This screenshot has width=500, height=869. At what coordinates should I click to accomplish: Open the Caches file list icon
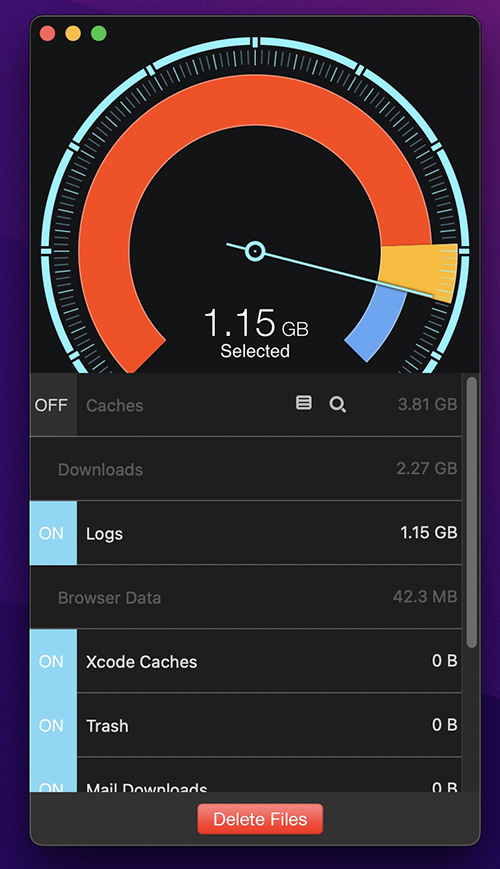click(x=303, y=403)
